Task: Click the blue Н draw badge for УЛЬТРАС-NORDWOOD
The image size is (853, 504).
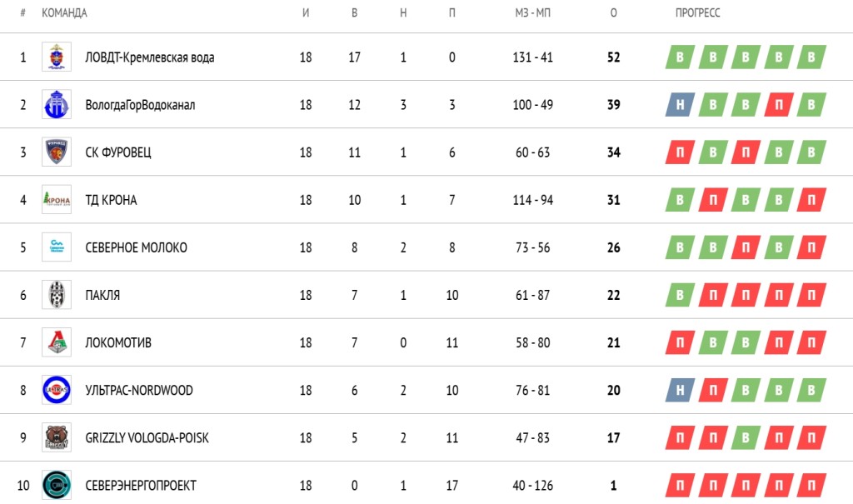Action: [681, 390]
